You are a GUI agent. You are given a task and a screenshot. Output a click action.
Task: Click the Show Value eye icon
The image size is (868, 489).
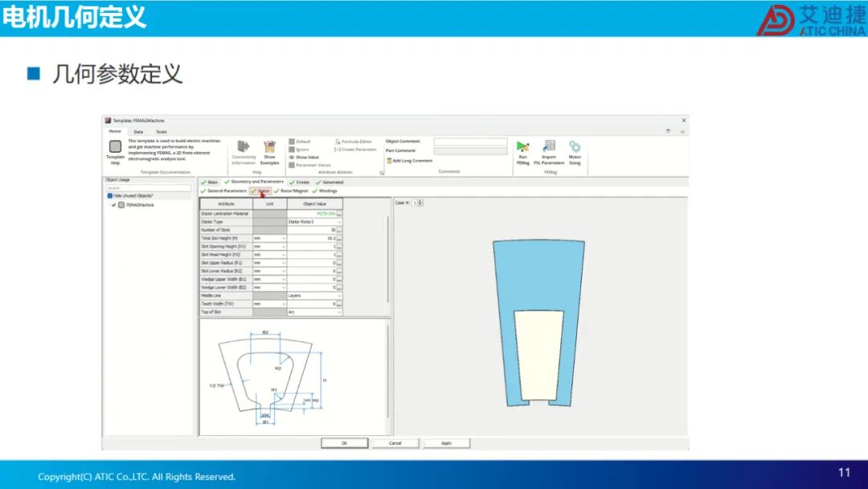[292, 158]
